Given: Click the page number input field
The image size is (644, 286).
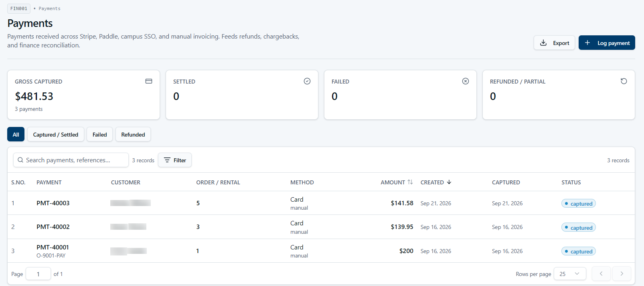Looking at the screenshot, I should pyautogui.click(x=38, y=274).
